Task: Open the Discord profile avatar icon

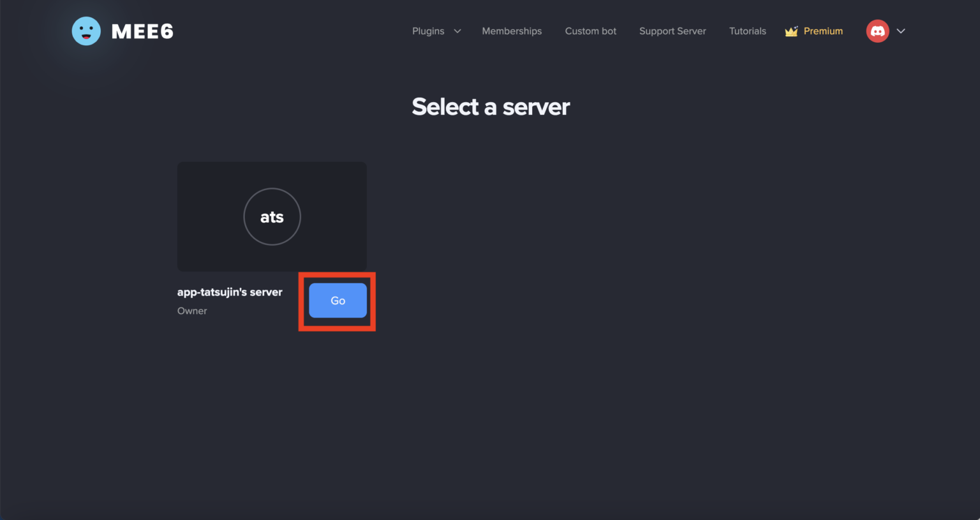Action: [x=877, y=31]
